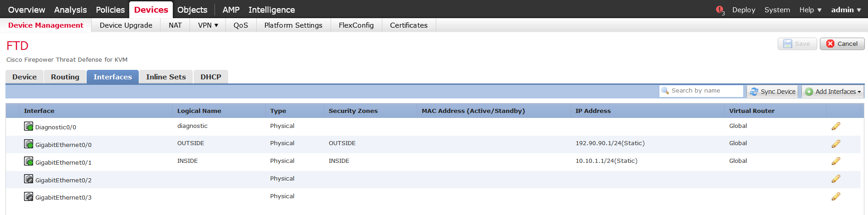Select the GigabitEthernet0/1 interface name

[x=63, y=162]
